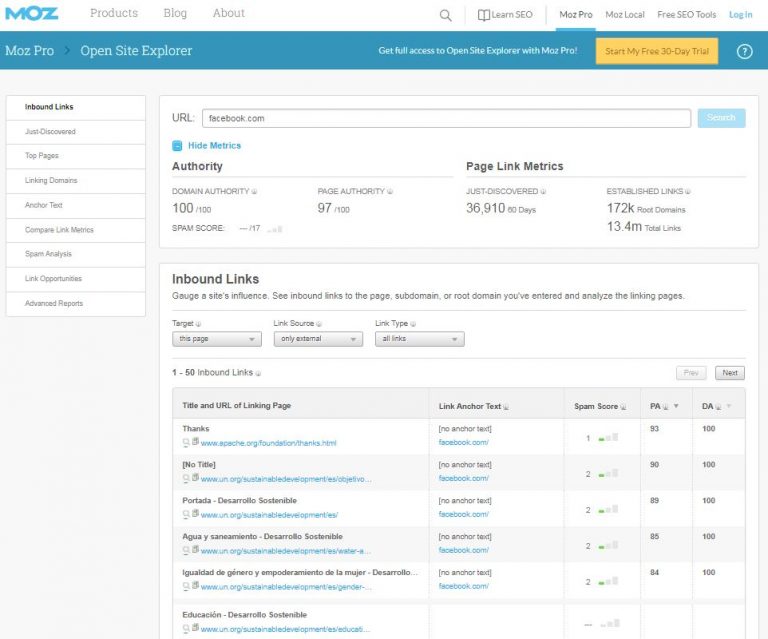Click info icon next to Just-Discovered metric
768x639 pixels.
coord(544,191)
